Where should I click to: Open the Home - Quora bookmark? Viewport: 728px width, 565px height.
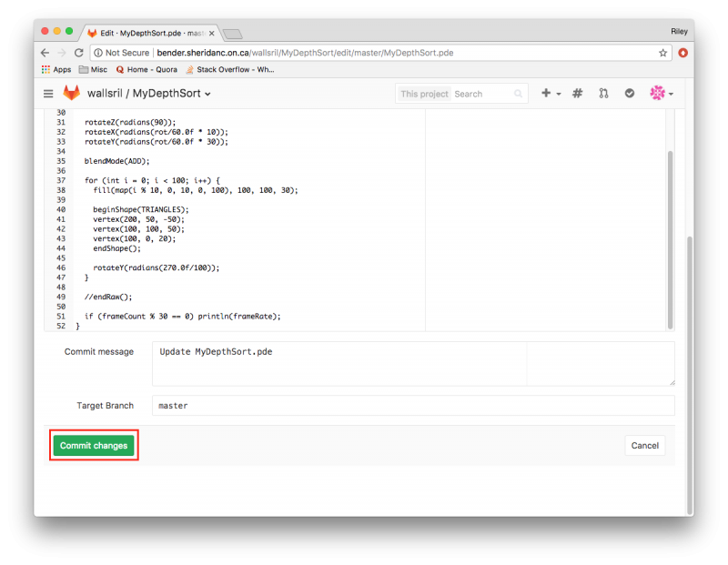tap(147, 70)
